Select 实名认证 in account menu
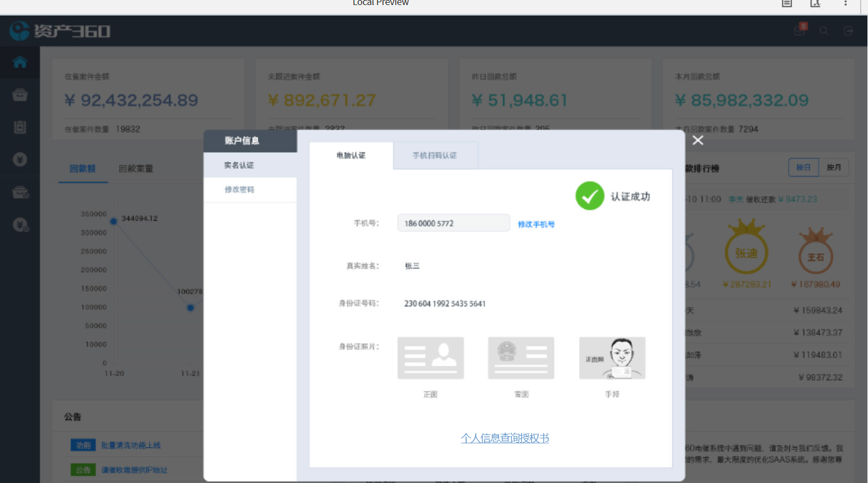Viewport: 868px width, 483px height. [x=250, y=165]
